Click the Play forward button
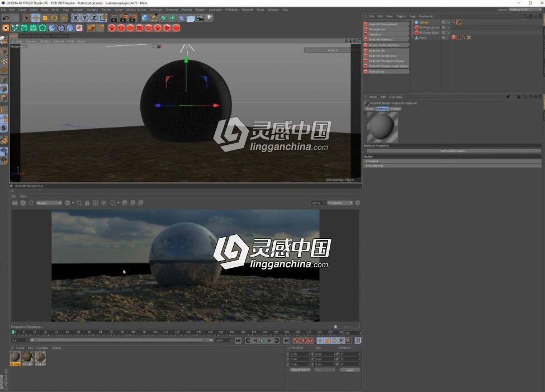 click(x=262, y=341)
